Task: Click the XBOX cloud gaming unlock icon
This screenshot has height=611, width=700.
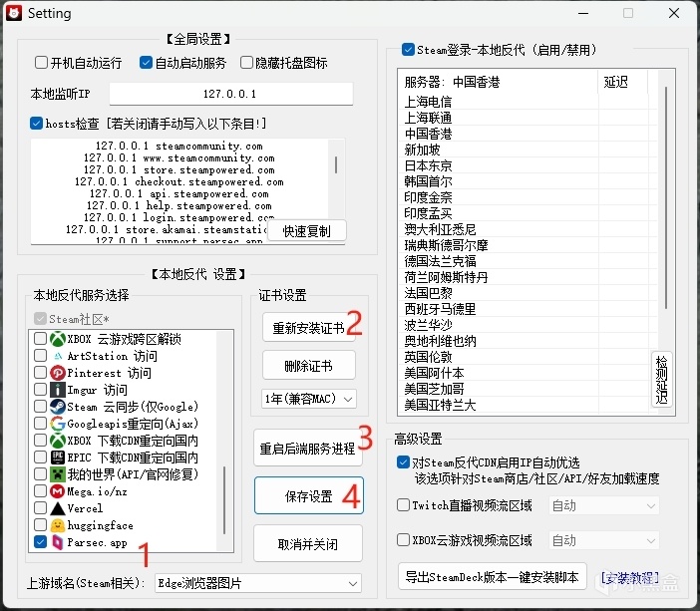Action: pos(58,339)
